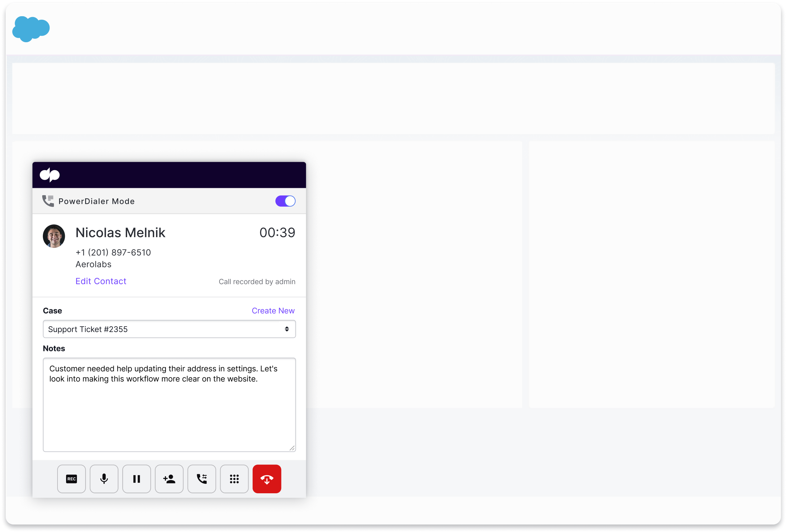Transfer the current call
Viewport: 786px width, 532px height.
201,479
